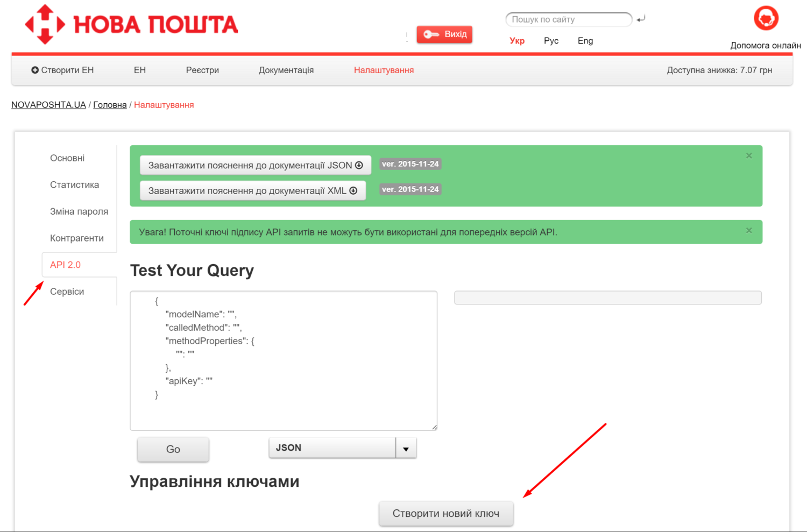
Task: Open the Налаштування menu item
Action: coord(384,70)
